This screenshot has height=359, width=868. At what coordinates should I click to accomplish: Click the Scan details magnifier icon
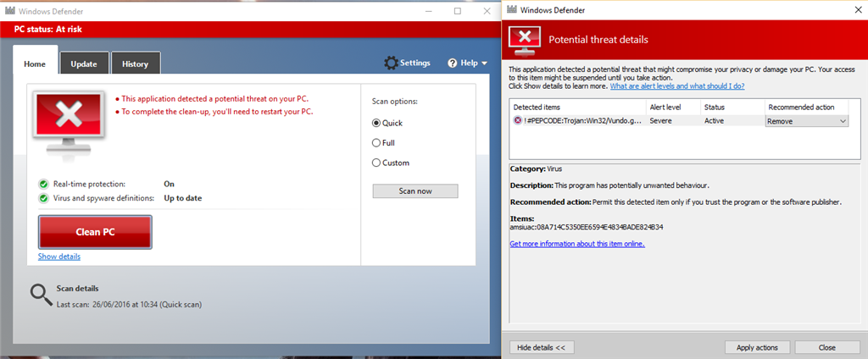[x=41, y=295]
